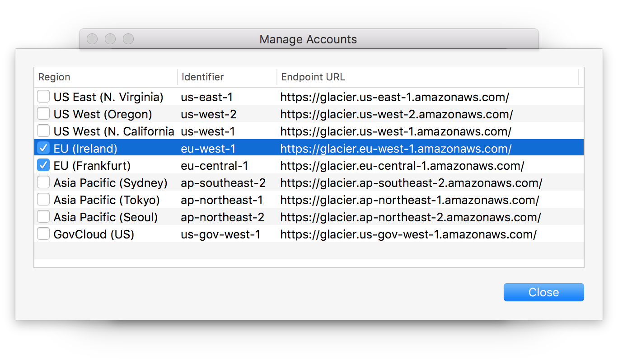Select the Asia Pacific (Tokyo) region name

[107, 200]
